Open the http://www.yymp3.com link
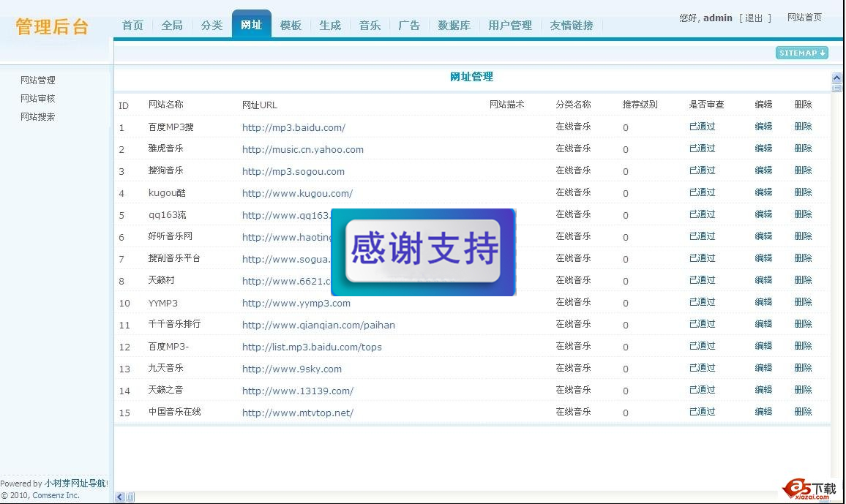Screen dimensions: 846x504 click(296, 304)
